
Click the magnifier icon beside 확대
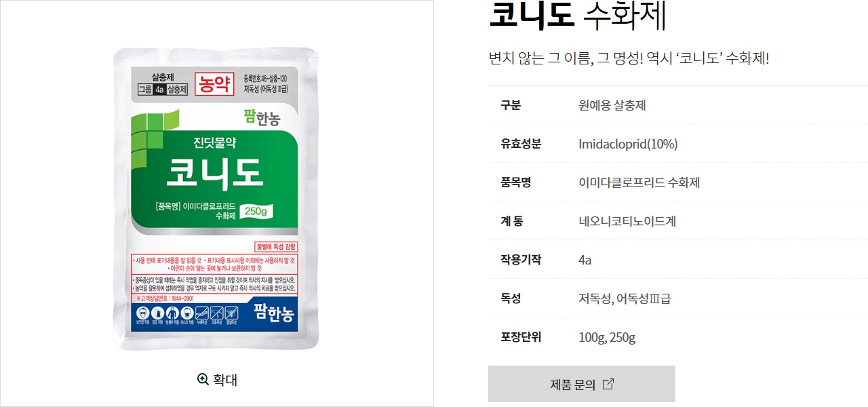point(203,379)
